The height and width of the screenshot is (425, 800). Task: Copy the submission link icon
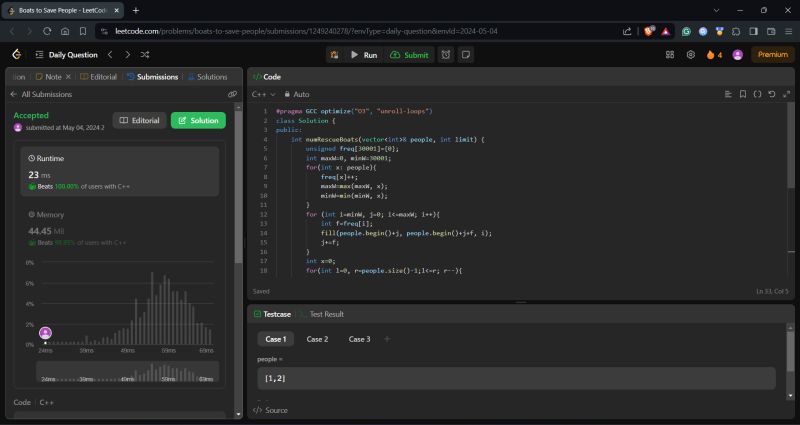coord(232,94)
